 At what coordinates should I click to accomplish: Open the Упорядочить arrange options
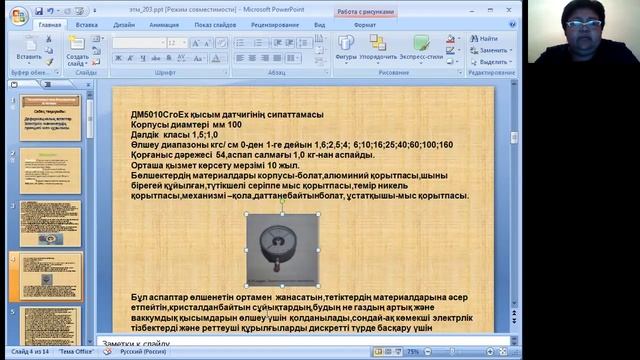tap(378, 48)
